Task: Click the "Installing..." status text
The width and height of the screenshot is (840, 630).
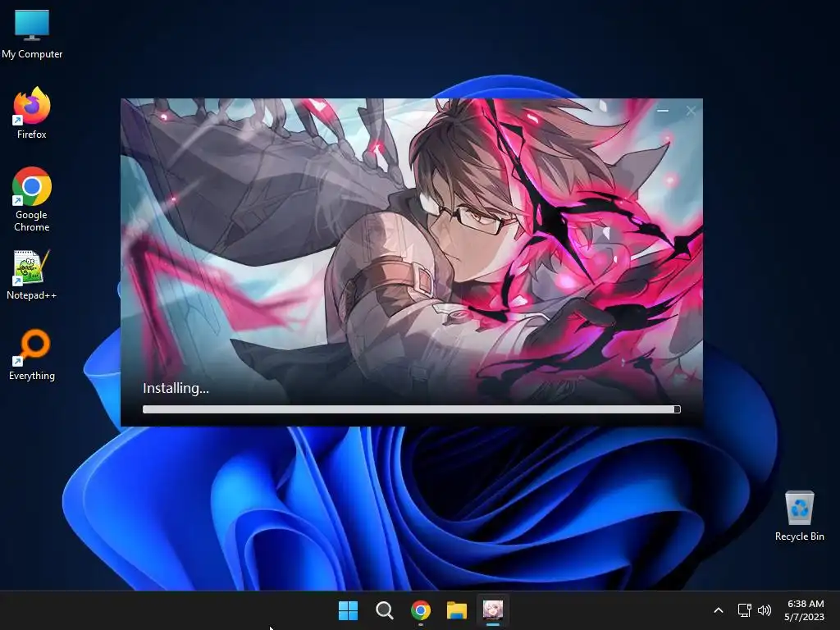Action: point(176,388)
